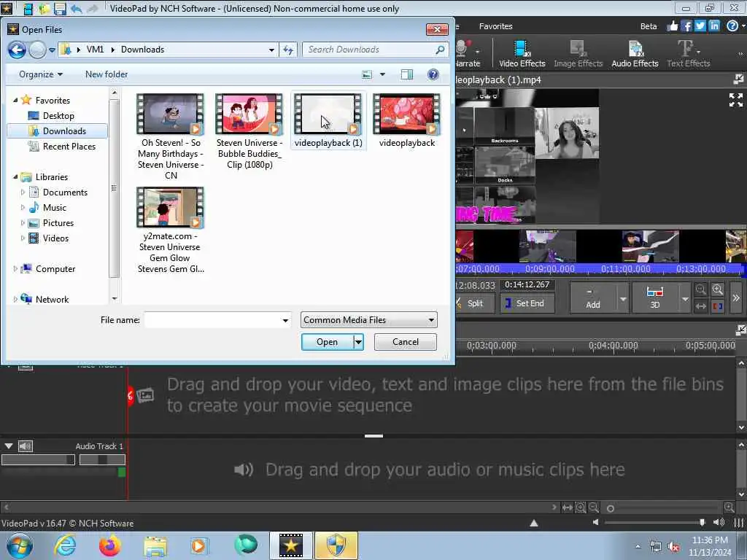The image size is (747, 560).
Task: Select Videos library
Action: (x=49, y=238)
